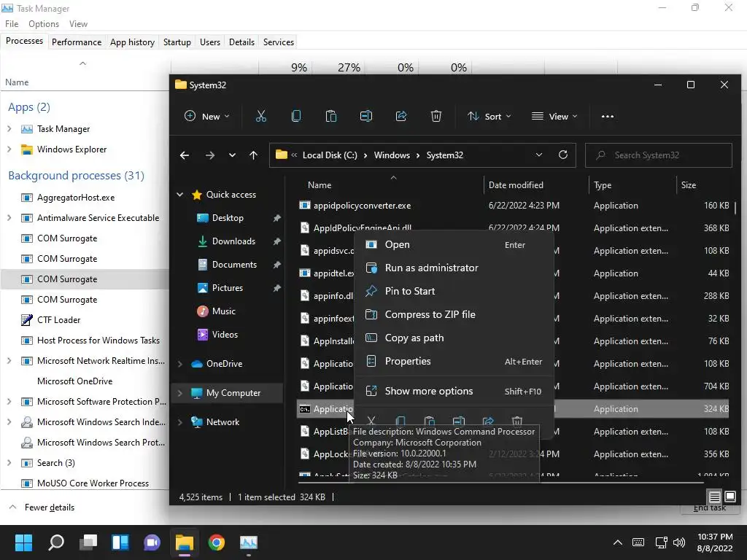
Task: Refresh the System32 folder view
Action: pyautogui.click(x=563, y=155)
